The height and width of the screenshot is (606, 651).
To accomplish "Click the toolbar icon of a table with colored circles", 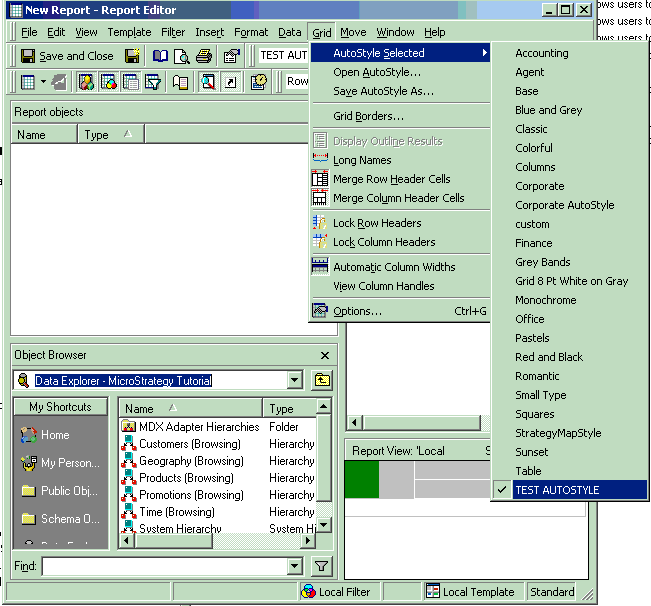I will point(108,82).
